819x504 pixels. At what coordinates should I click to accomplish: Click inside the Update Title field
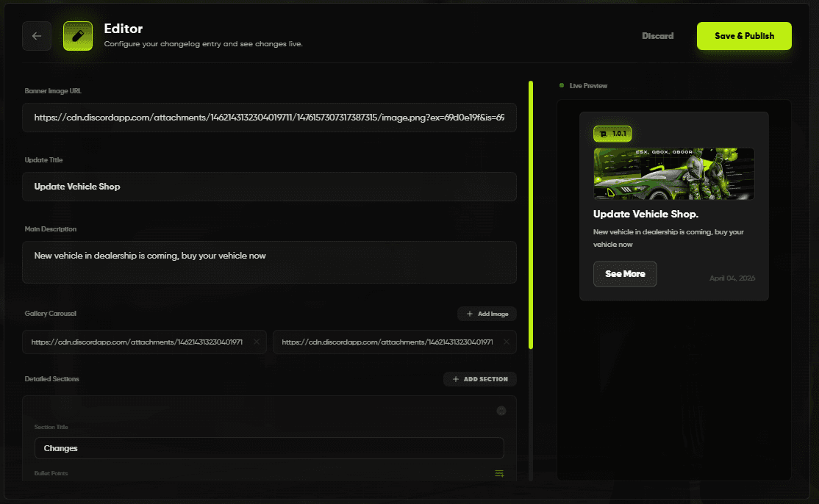click(269, 187)
